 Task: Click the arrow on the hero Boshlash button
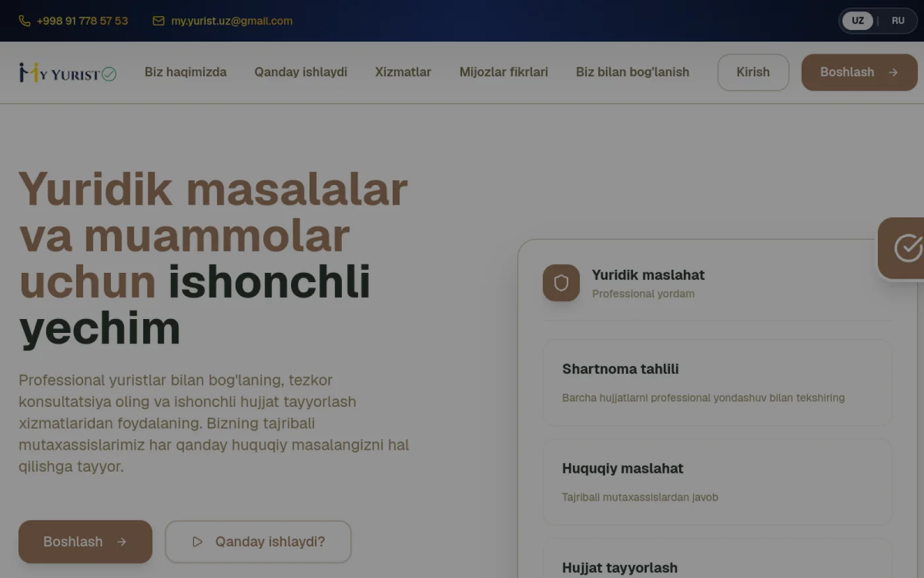[121, 542]
